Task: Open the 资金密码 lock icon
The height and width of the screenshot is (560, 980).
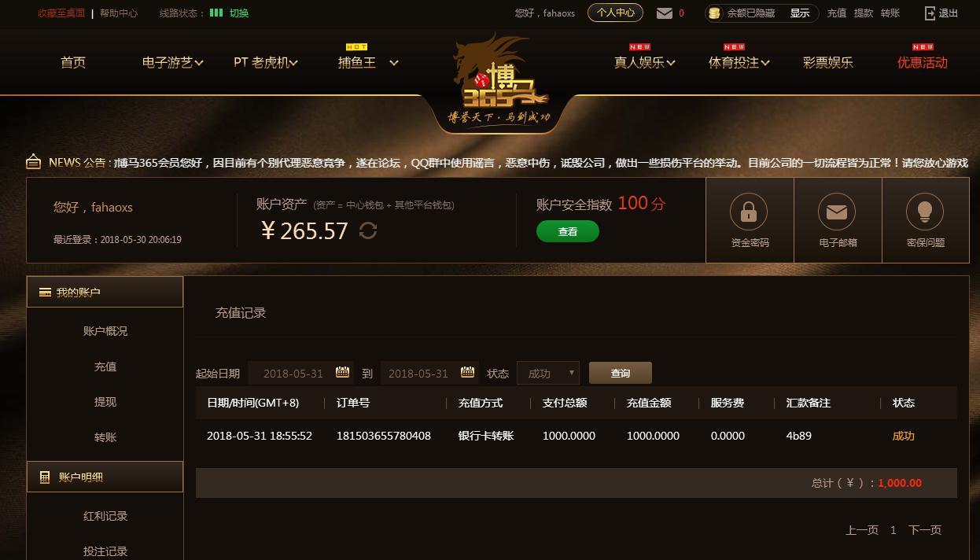Action: point(749,212)
